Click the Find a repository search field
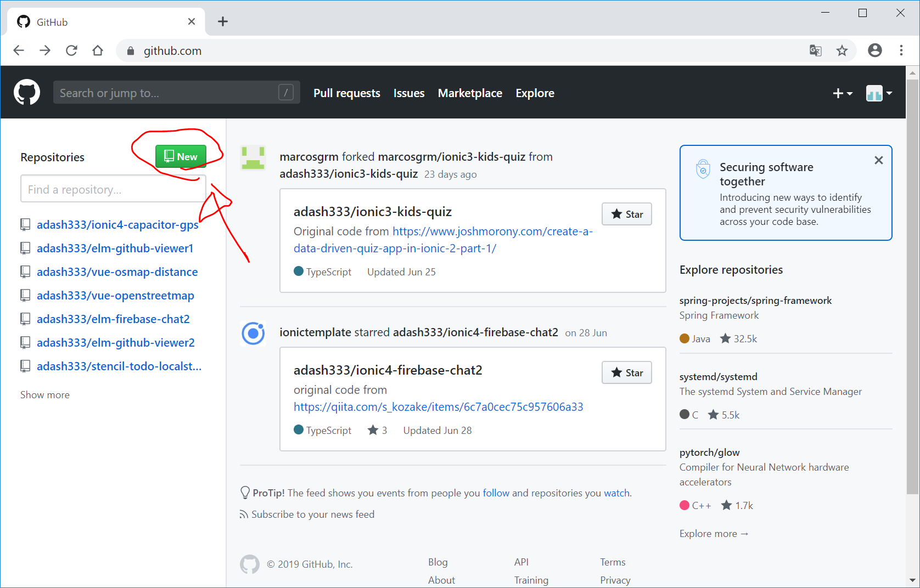The image size is (920, 588). point(113,189)
